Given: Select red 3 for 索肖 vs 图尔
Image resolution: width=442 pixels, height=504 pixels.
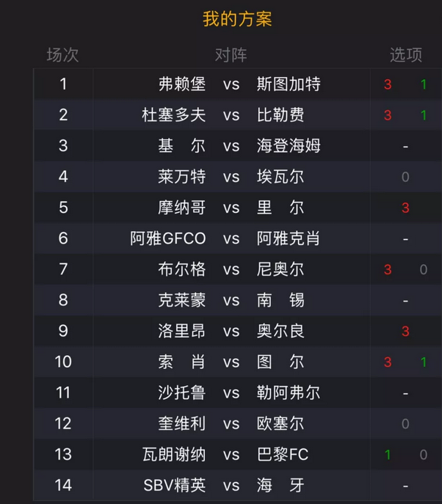Looking at the screenshot, I should point(388,362).
